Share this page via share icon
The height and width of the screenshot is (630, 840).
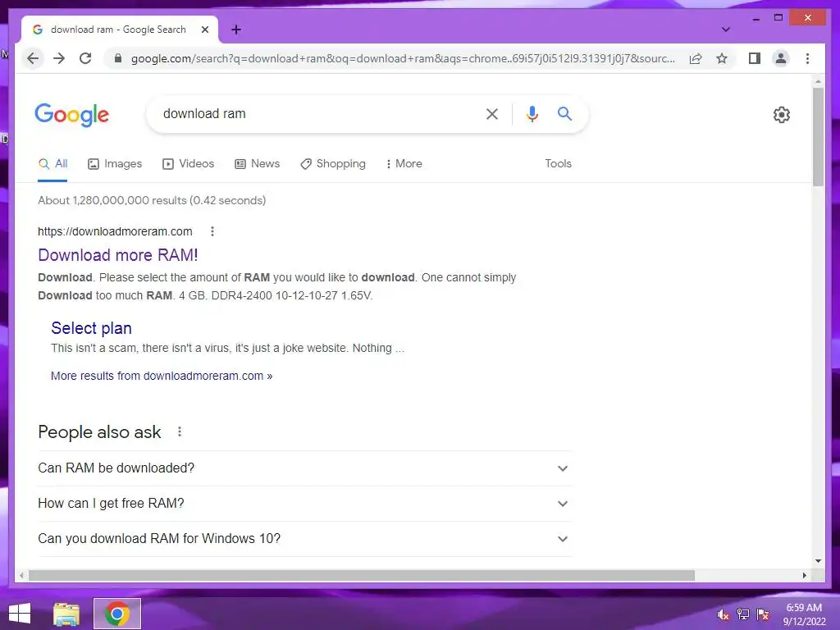(x=696, y=58)
